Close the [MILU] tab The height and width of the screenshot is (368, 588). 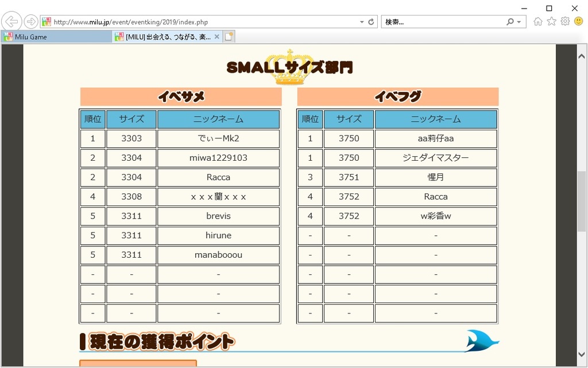click(216, 37)
